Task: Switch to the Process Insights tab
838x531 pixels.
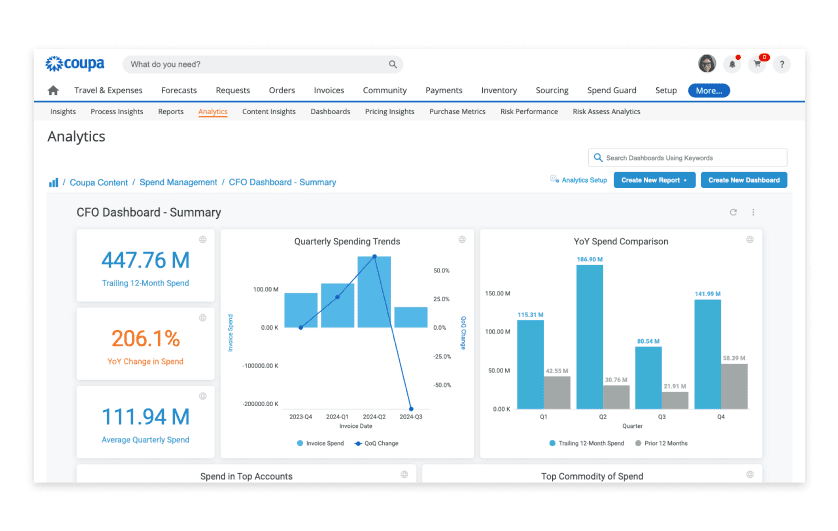Action: (117, 112)
